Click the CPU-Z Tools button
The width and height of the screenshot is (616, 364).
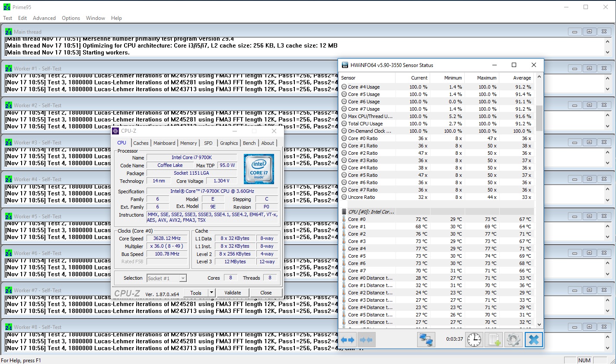point(196,293)
